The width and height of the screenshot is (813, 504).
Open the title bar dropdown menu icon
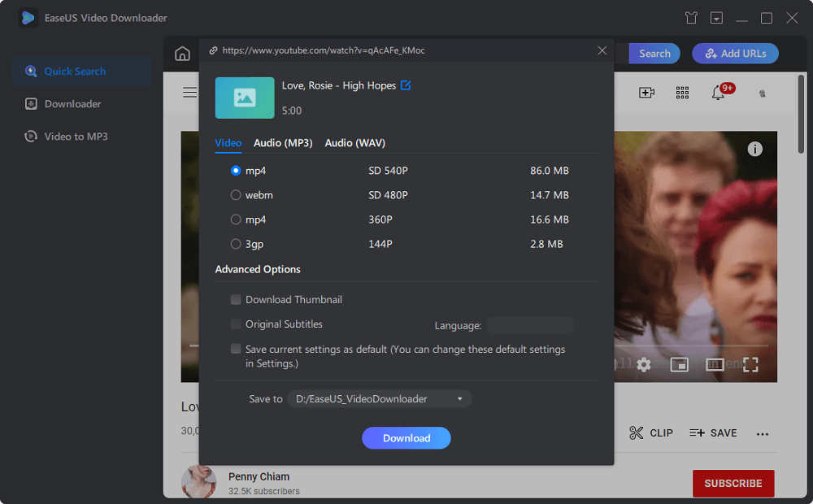(x=716, y=18)
